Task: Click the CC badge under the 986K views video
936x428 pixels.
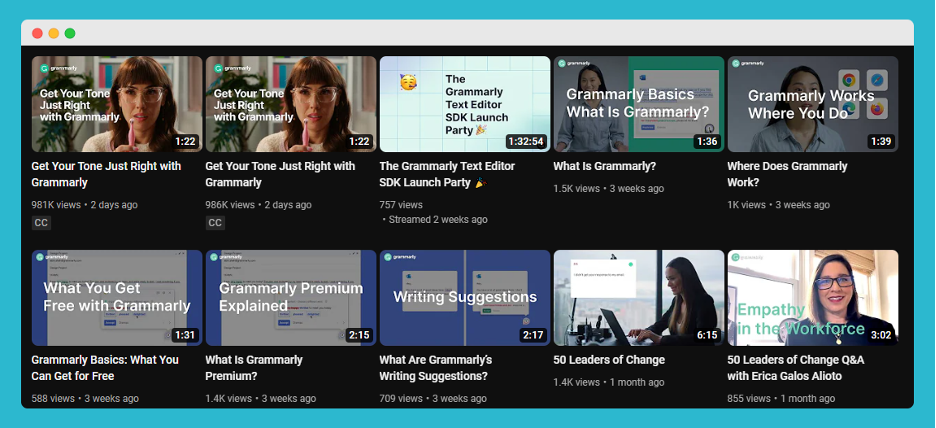Action: coord(215,223)
